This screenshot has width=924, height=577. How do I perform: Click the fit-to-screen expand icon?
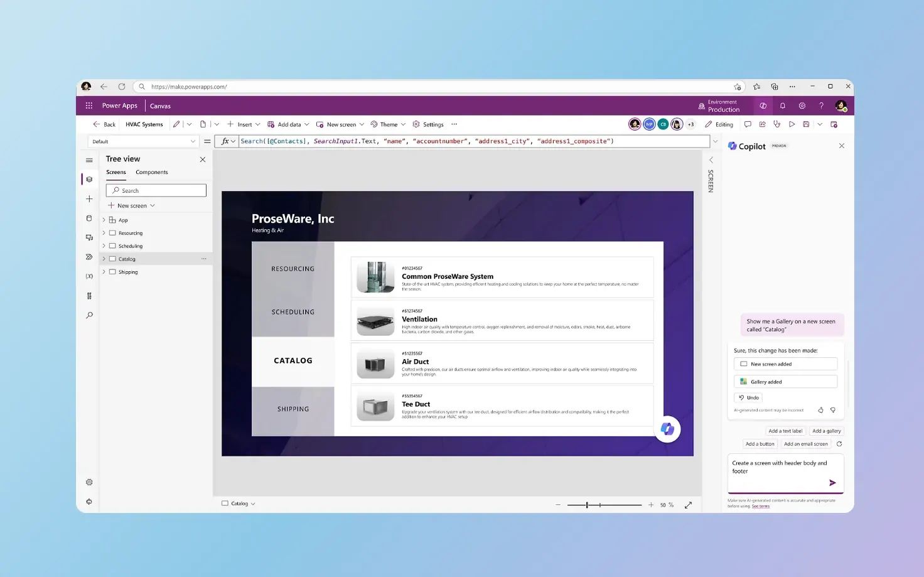point(688,505)
